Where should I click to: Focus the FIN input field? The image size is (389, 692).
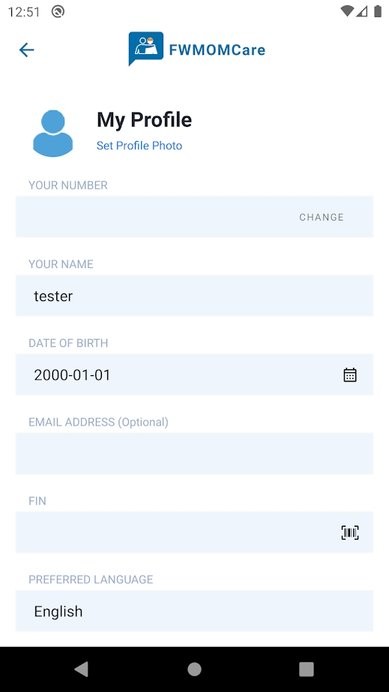[x=194, y=532]
